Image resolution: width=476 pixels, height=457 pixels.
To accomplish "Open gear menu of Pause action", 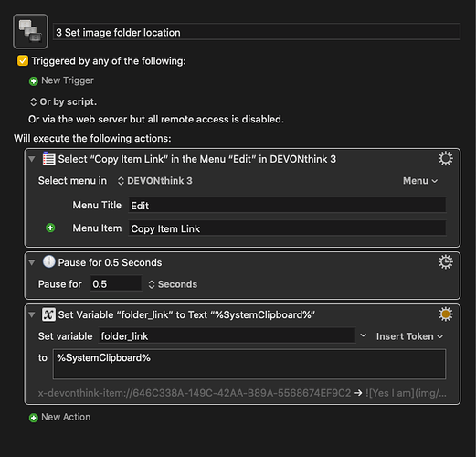I will (x=445, y=262).
